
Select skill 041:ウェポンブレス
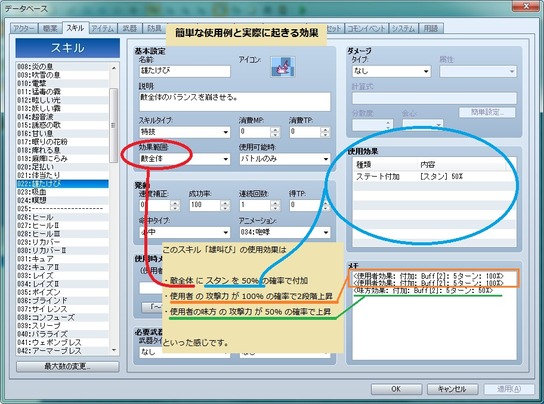tap(62, 342)
